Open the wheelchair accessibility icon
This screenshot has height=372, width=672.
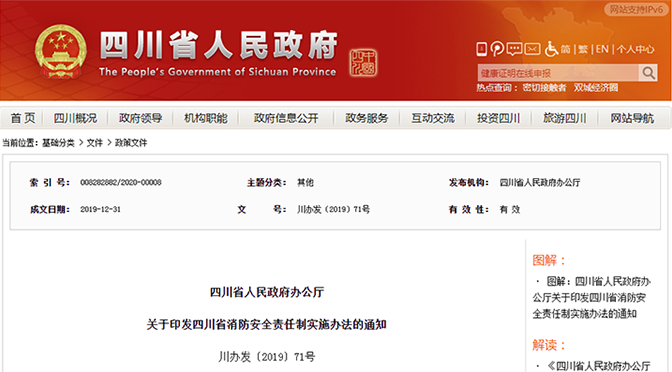[x=551, y=49]
